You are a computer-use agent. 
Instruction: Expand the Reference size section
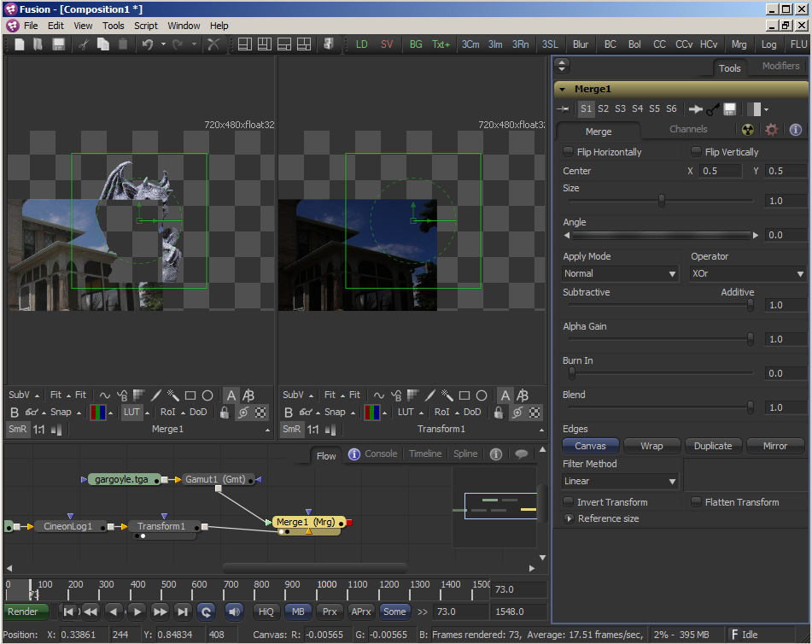(x=569, y=518)
